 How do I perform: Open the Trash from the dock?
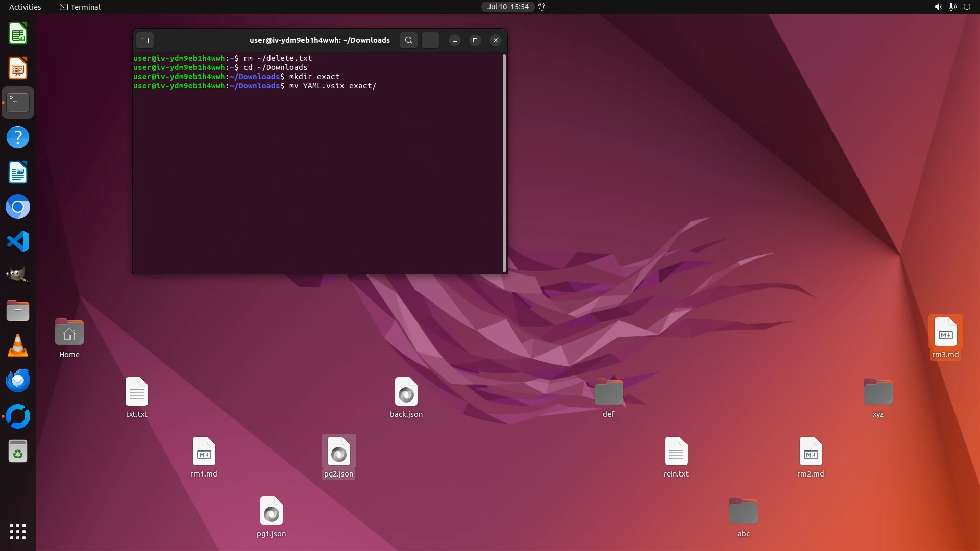click(18, 452)
